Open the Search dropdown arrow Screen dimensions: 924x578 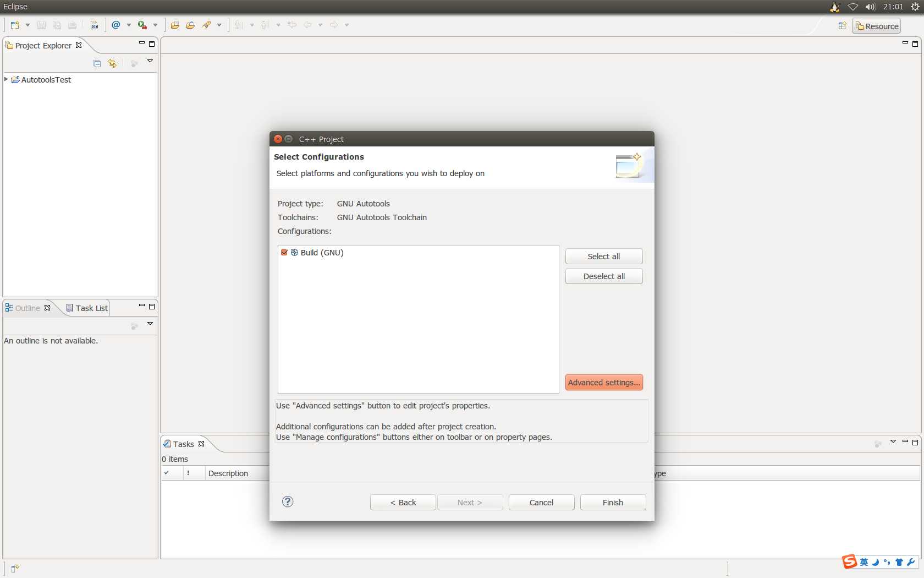tap(219, 25)
